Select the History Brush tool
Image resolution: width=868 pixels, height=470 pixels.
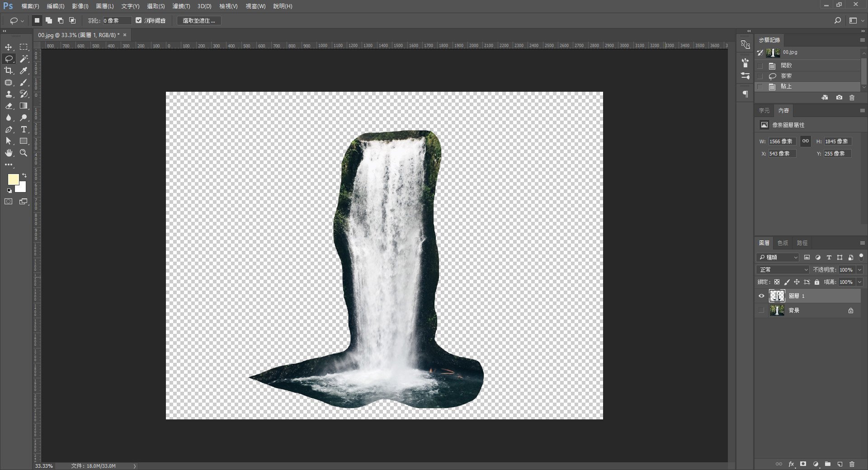coord(24,94)
